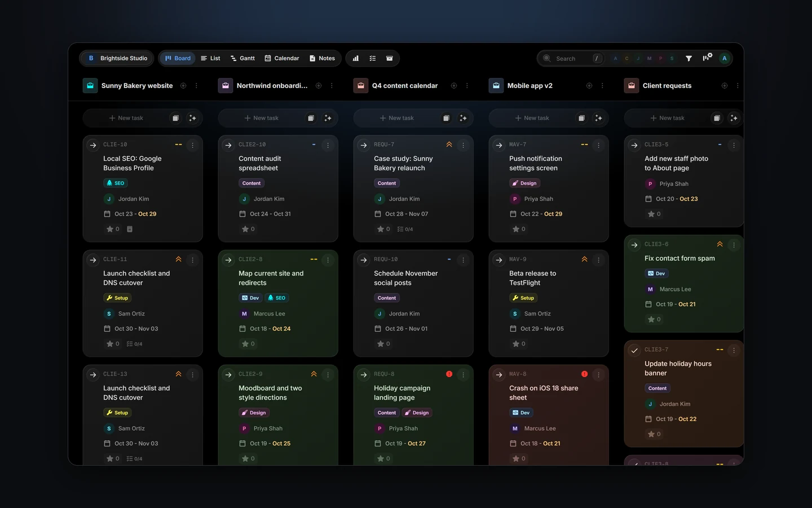Open Brightside Studio workspace switcher
The width and height of the screenshot is (812, 508).
(x=118, y=58)
